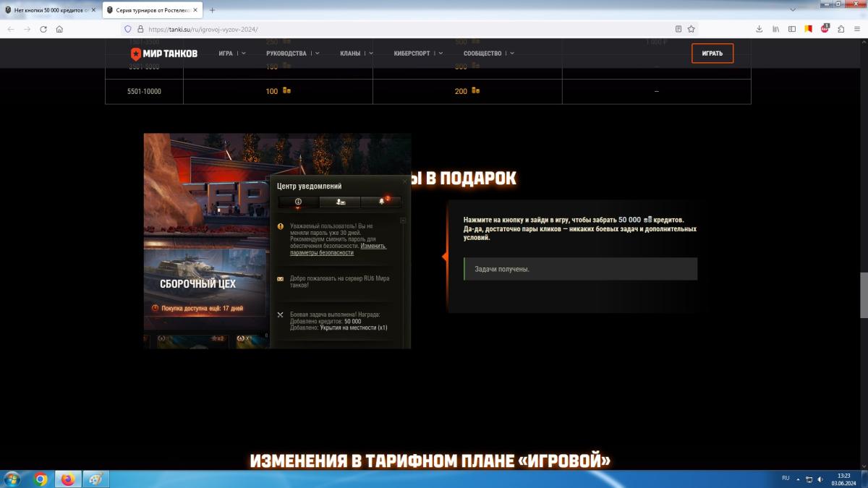Open the ИГРА menu
The height and width of the screenshot is (488, 868).
[x=226, y=53]
